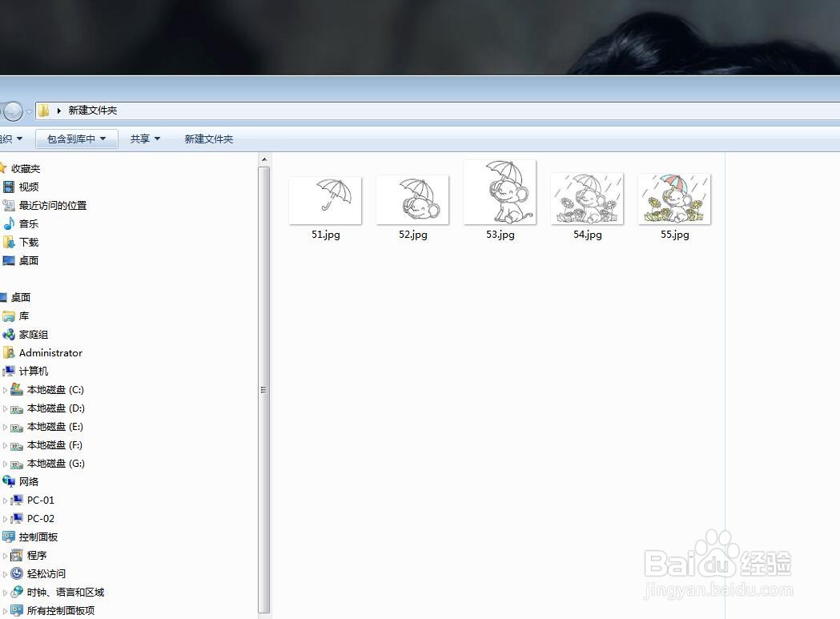Open the Administrator folder in the sidebar
The height and width of the screenshot is (619, 840).
50,352
